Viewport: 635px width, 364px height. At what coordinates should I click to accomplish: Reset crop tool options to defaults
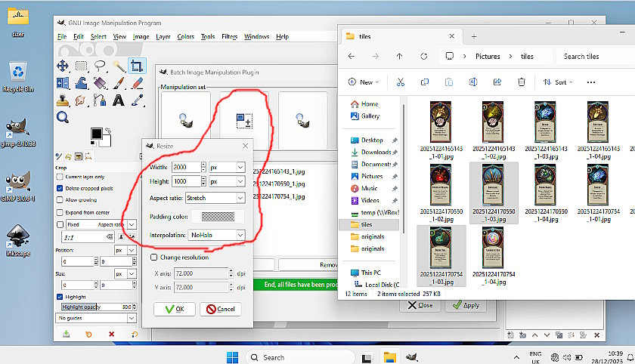tap(135, 334)
